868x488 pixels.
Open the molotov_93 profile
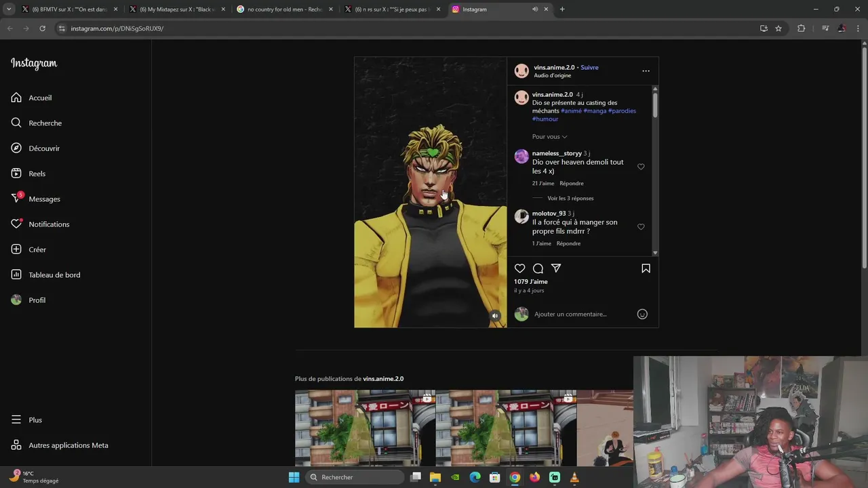pyautogui.click(x=549, y=213)
